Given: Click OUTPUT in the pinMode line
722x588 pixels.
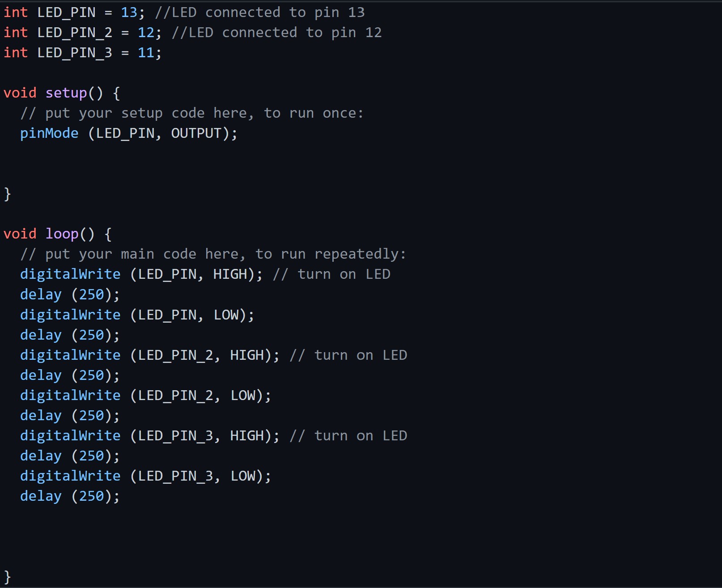Looking at the screenshot, I should click(196, 133).
